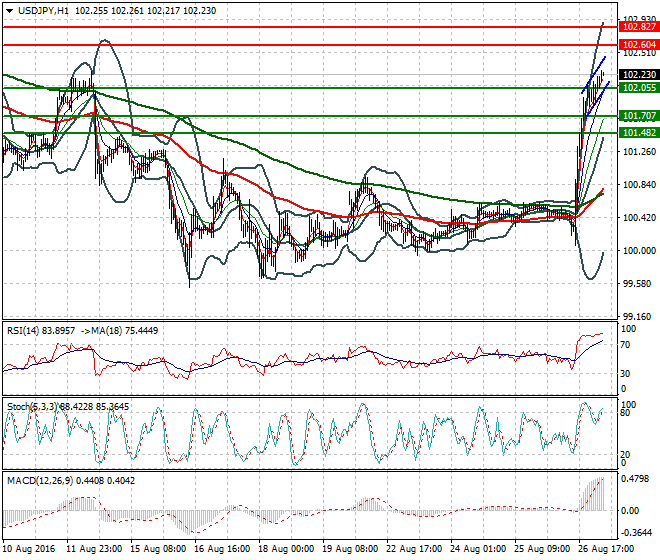
Task: Select the 26 Aug 17:00 time axis label
Action: coord(606,549)
